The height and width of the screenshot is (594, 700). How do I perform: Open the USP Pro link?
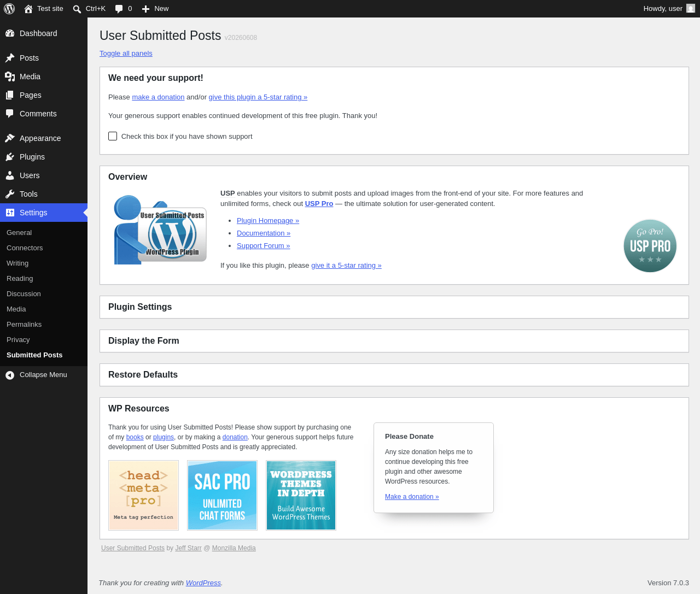pyautogui.click(x=319, y=204)
